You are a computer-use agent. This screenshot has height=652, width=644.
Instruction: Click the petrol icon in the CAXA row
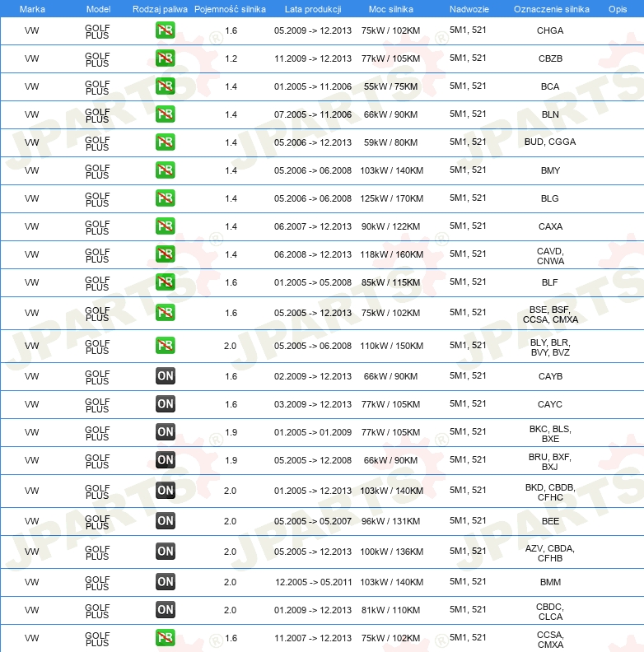tap(166, 226)
